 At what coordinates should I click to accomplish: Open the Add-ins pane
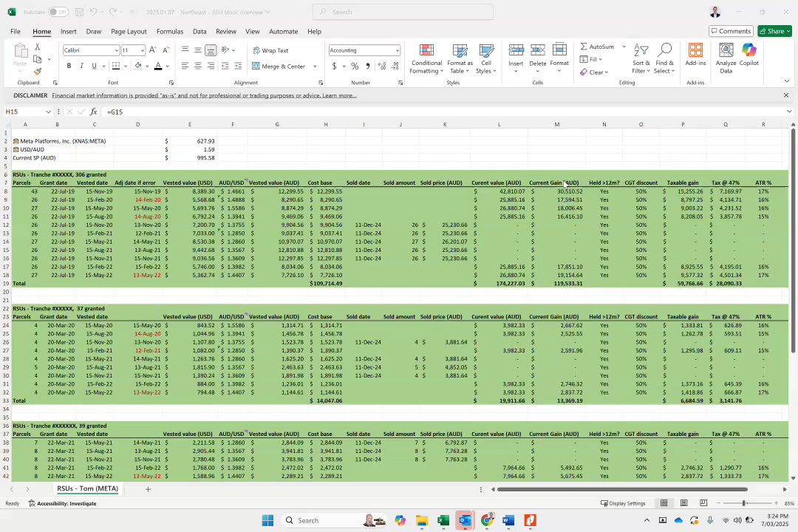tap(695, 55)
